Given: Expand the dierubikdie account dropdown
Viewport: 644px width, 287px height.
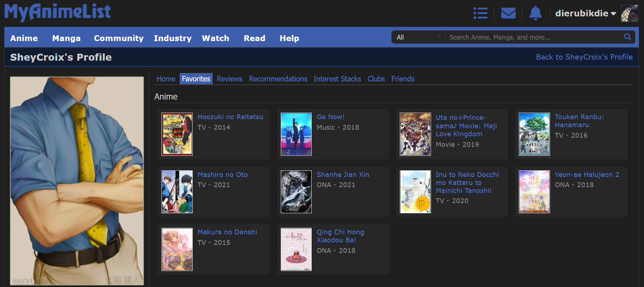Looking at the screenshot, I should pyautogui.click(x=586, y=13).
